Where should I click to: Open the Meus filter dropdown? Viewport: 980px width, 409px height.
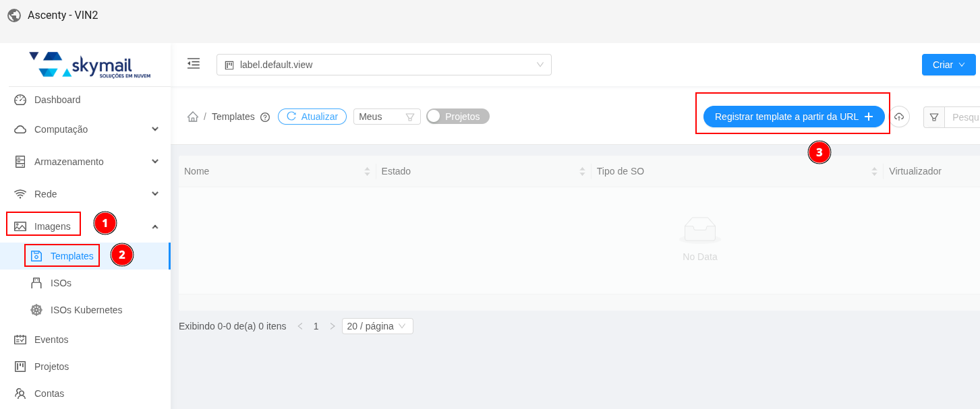tap(386, 117)
